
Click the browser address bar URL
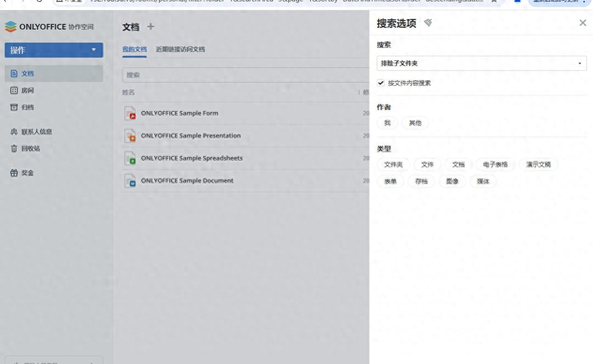pos(286,1)
